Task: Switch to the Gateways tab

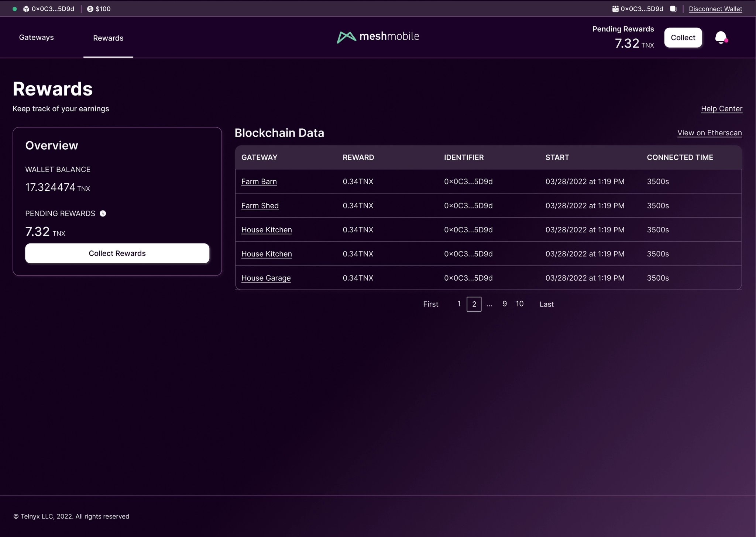Action: pyautogui.click(x=36, y=37)
